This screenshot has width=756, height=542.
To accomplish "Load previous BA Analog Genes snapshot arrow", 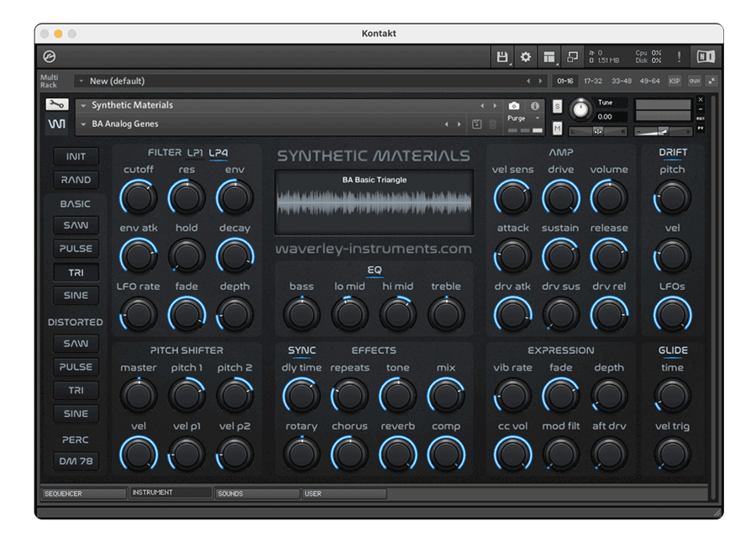I will click(x=447, y=124).
